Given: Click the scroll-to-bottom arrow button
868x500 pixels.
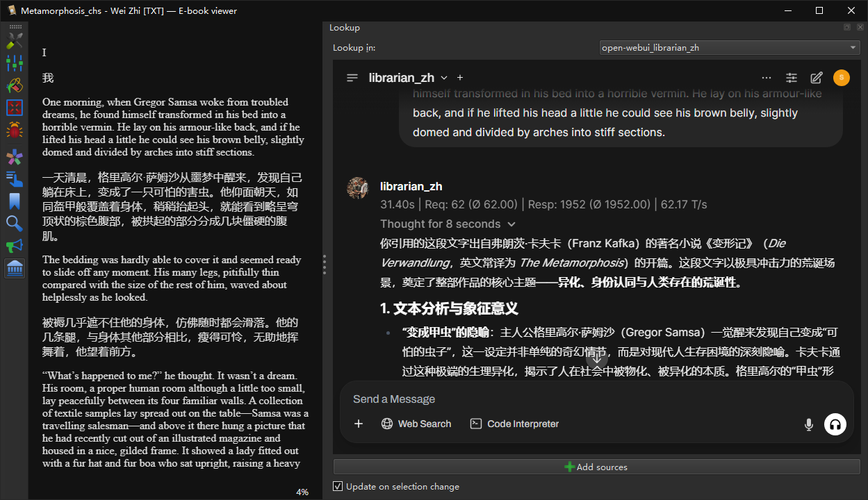Looking at the screenshot, I should coord(597,359).
